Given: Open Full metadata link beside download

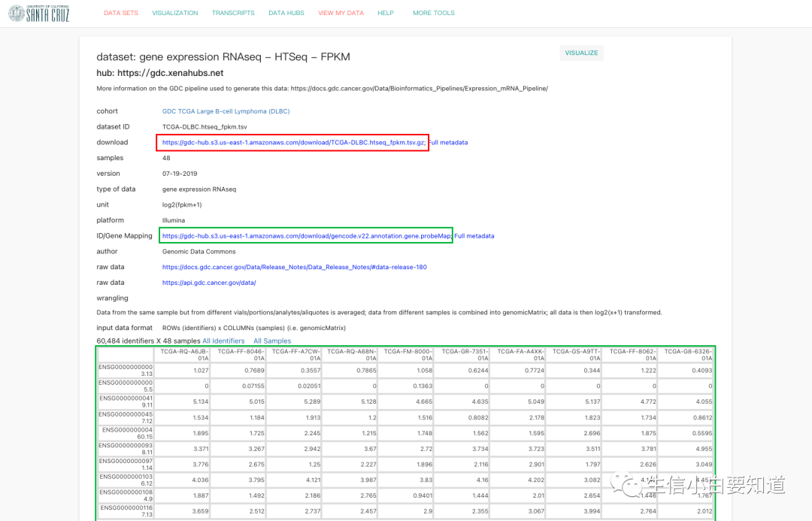Looking at the screenshot, I should tap(448, 142).
